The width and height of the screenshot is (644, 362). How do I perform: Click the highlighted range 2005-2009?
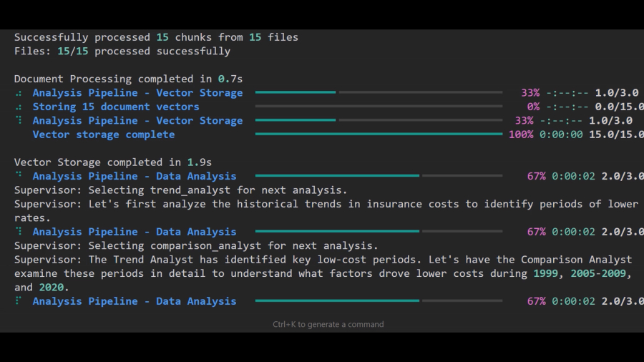point(601,273)
